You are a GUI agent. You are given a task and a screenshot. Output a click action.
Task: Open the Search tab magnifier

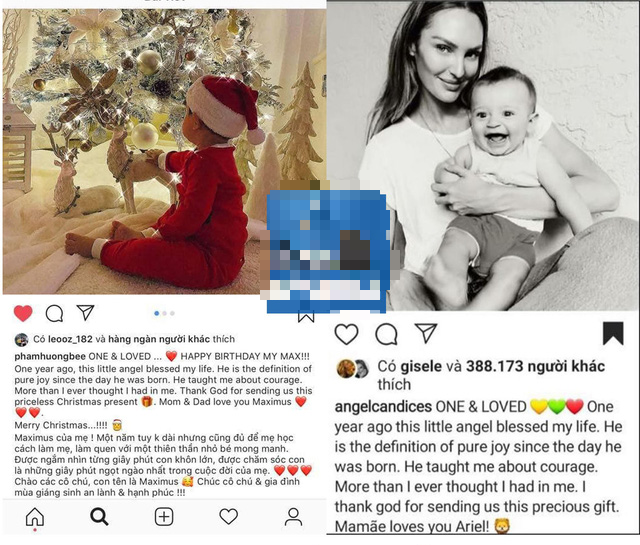[99, 517]
